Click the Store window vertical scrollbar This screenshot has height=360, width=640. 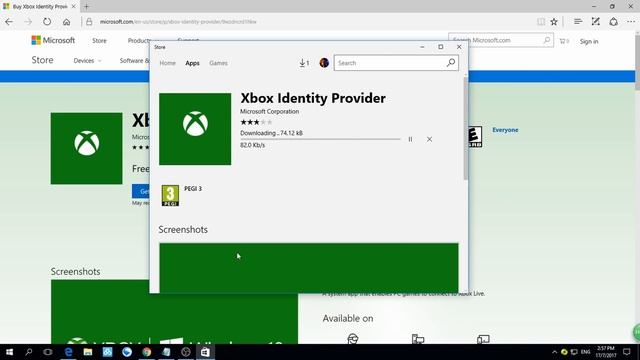click(x=466, y=129)
